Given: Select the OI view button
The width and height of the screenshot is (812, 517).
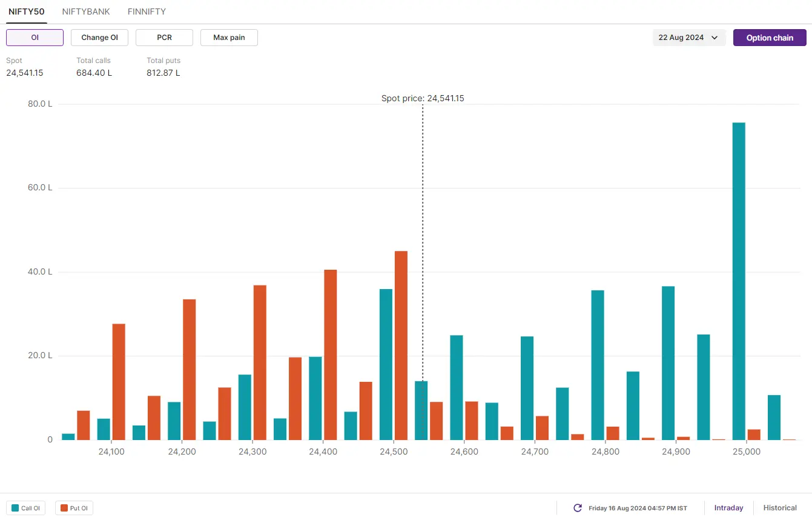Looking at the screenshot, I should 35,38.
